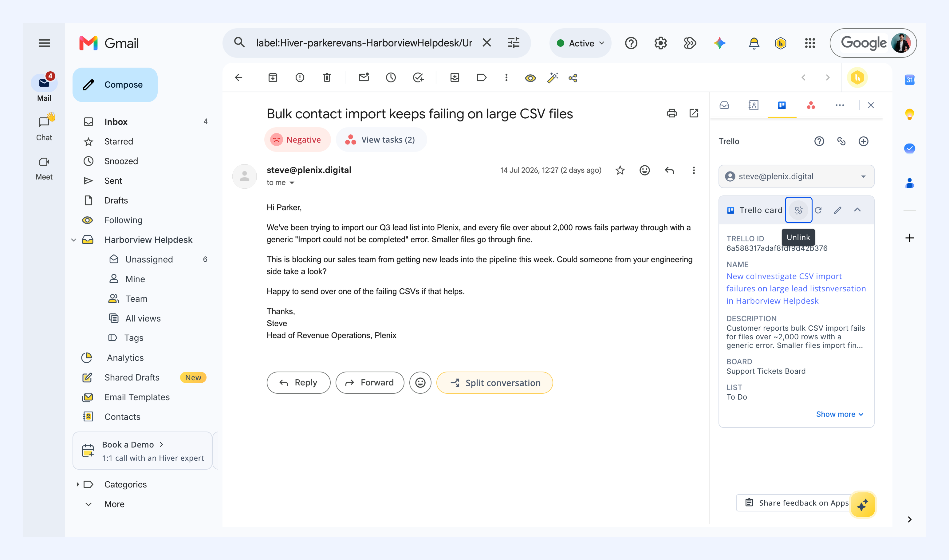949x560 pixels.
Task: Add this email to Tasks
Action: pyautogui.click(x=418, y=78)
